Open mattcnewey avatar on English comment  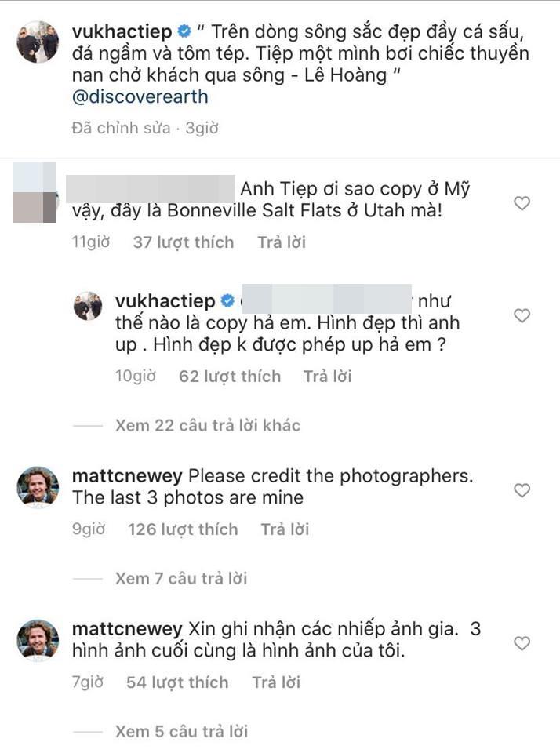click(x=38, y=488)
